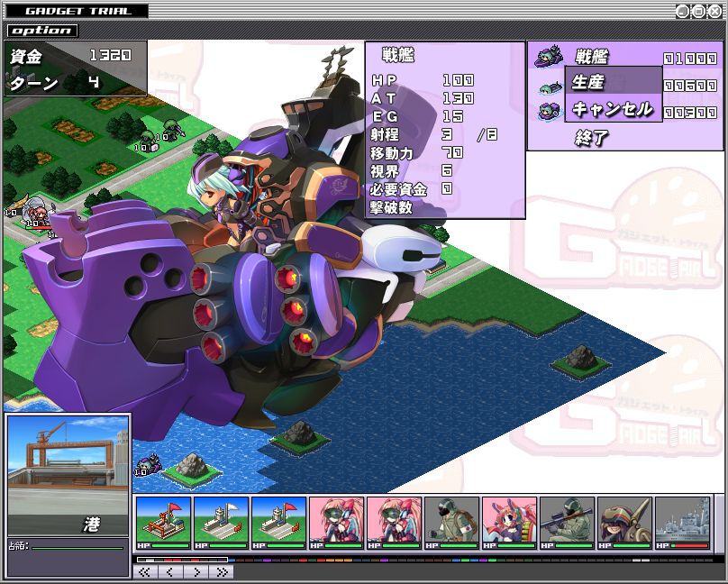Click the red HP bar under battleship portrait
Image resolution: width=728 pixels, height=584 pixels.
tap(689, 546)
